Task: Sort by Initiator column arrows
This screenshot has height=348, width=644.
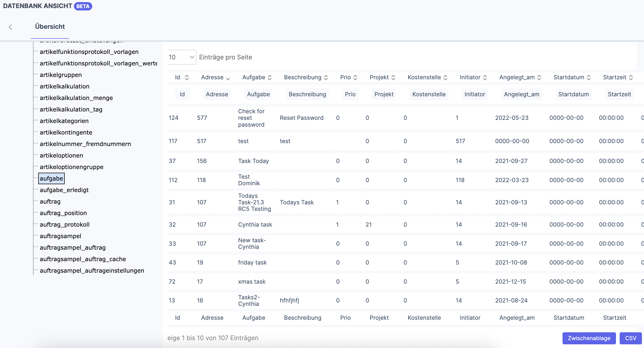Action: tap(485, 77)
